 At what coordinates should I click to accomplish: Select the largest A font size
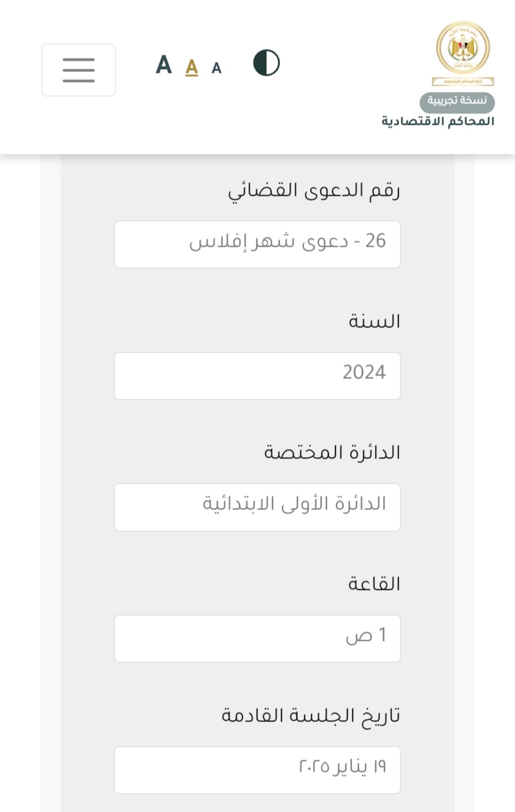pyautogui.click(x=164, y=65)
